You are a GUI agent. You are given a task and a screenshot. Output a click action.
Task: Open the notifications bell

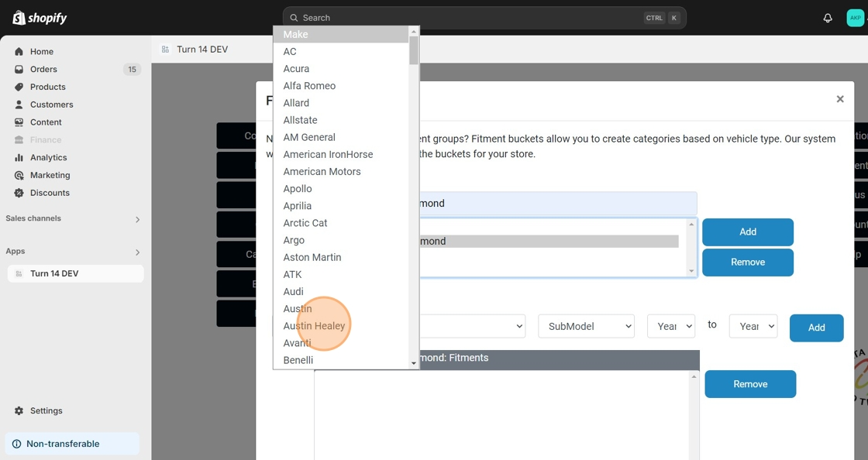pyautogui.click(x=828, y=18)
